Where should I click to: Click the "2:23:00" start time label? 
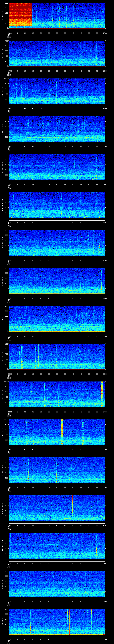point(9,298)
